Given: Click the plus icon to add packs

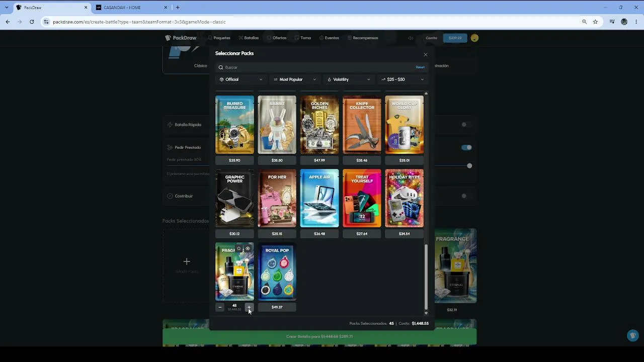Looking at the screenshot, I should (187, 261).
